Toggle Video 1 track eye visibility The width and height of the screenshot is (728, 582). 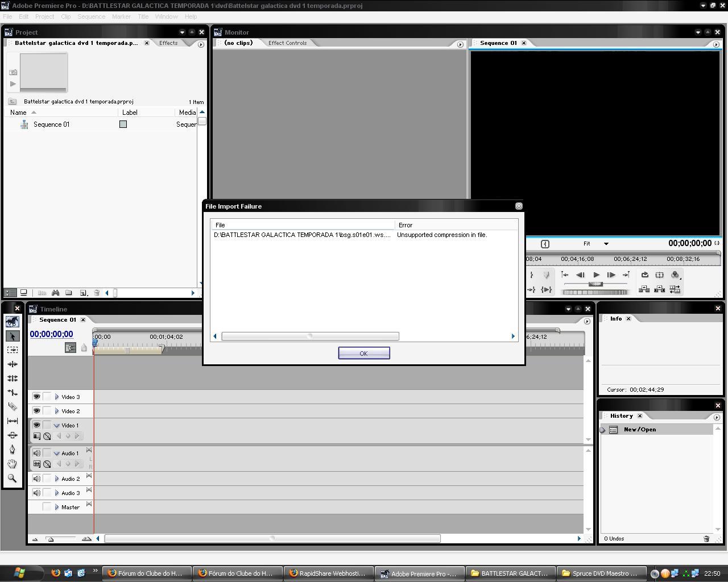pyautogui.click(x=36, y=425)
